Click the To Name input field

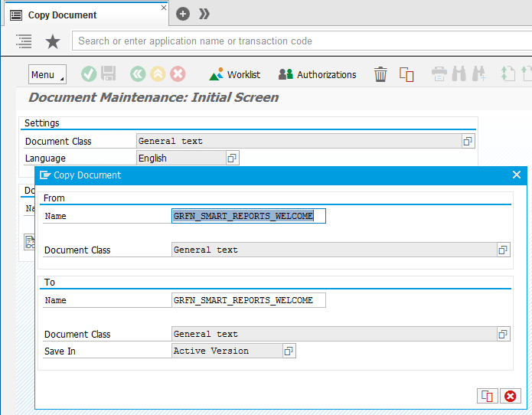249,300
